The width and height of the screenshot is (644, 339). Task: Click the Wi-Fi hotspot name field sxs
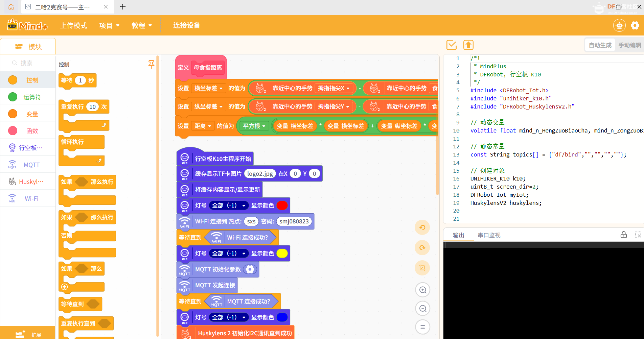251,221
